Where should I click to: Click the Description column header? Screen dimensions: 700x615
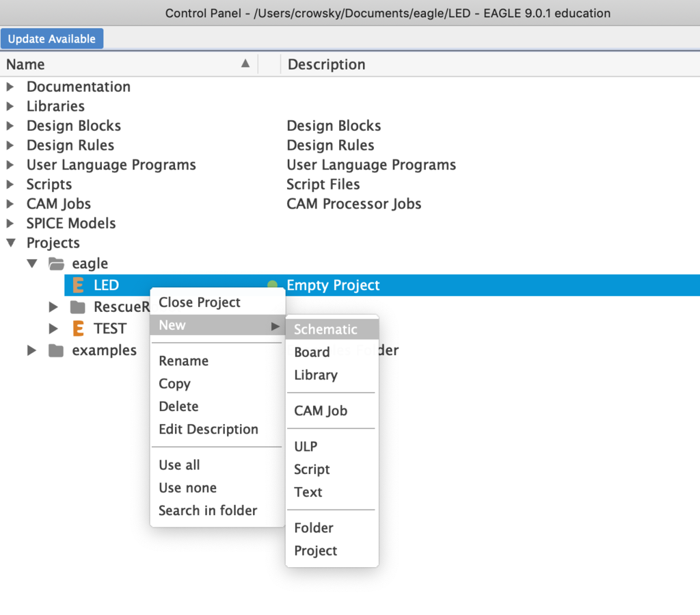coord(490,64)
